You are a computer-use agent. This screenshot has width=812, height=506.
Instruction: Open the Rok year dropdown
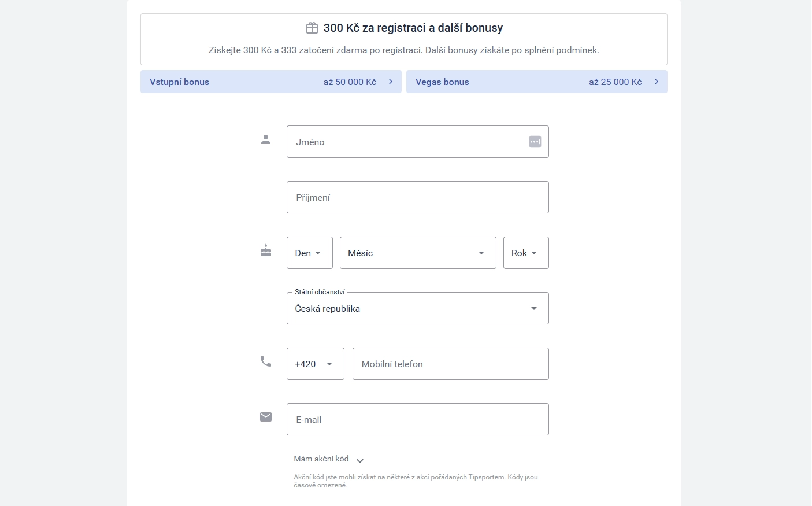point(526,253)
